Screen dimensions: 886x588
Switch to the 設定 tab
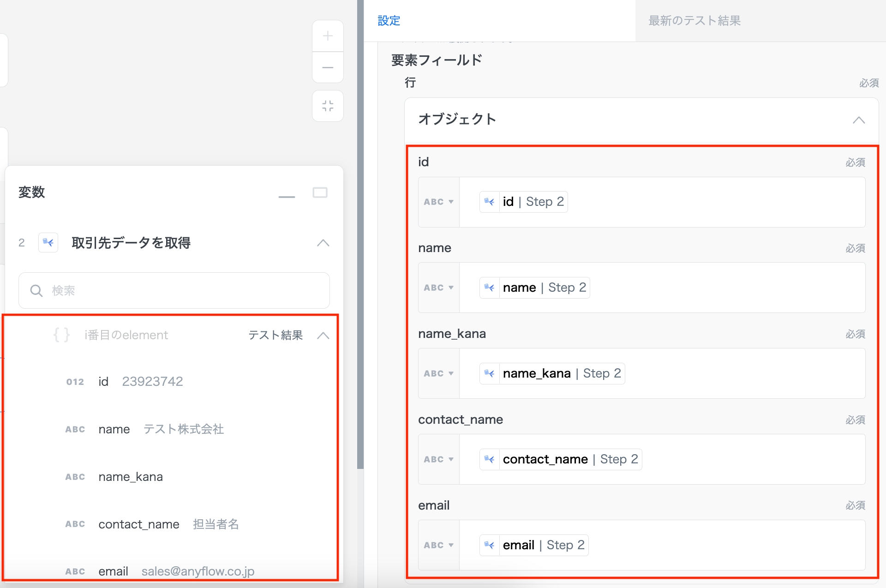pyautogui.click(x=389, y=21)
